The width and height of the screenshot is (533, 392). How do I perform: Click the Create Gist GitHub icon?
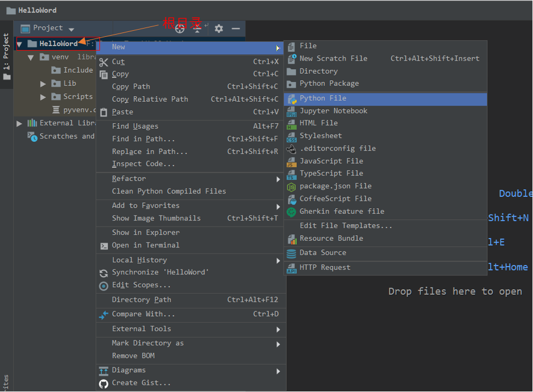point(104,384)
